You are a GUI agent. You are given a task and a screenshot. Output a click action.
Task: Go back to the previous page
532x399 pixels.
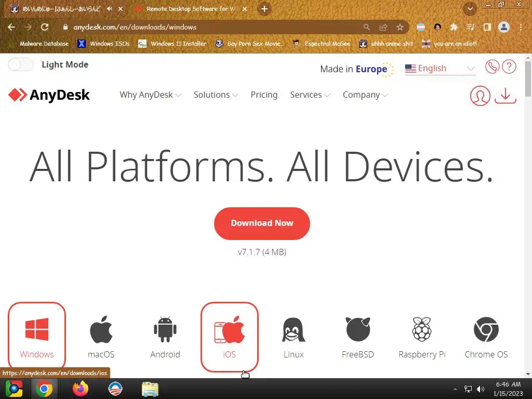click(11, 27)
